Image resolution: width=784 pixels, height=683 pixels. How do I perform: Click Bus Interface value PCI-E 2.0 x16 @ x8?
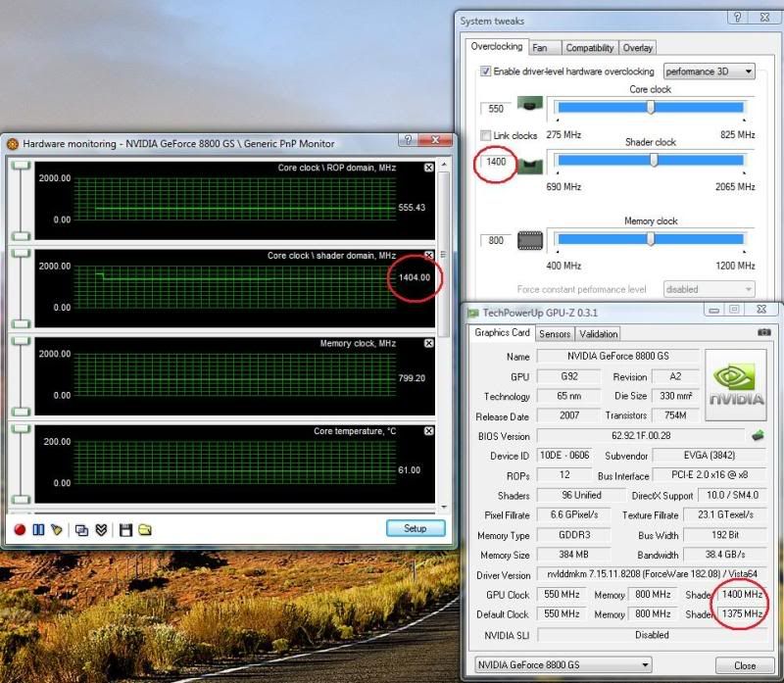click(x=710, y=475)
